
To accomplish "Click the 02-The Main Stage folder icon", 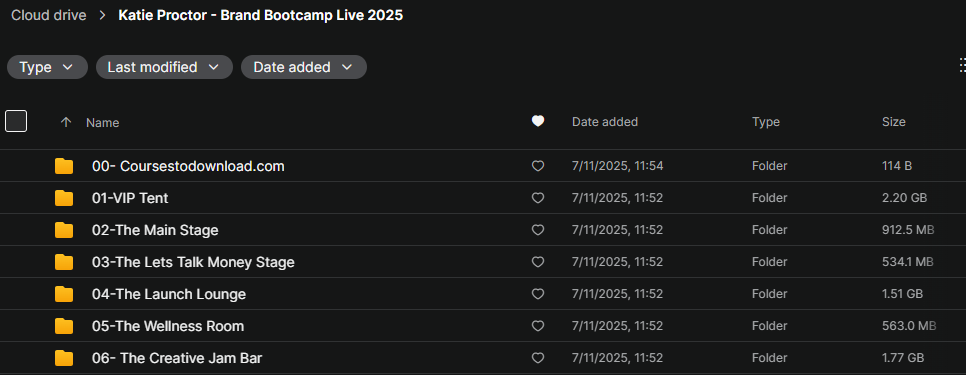I will click(x=63, y=230).
